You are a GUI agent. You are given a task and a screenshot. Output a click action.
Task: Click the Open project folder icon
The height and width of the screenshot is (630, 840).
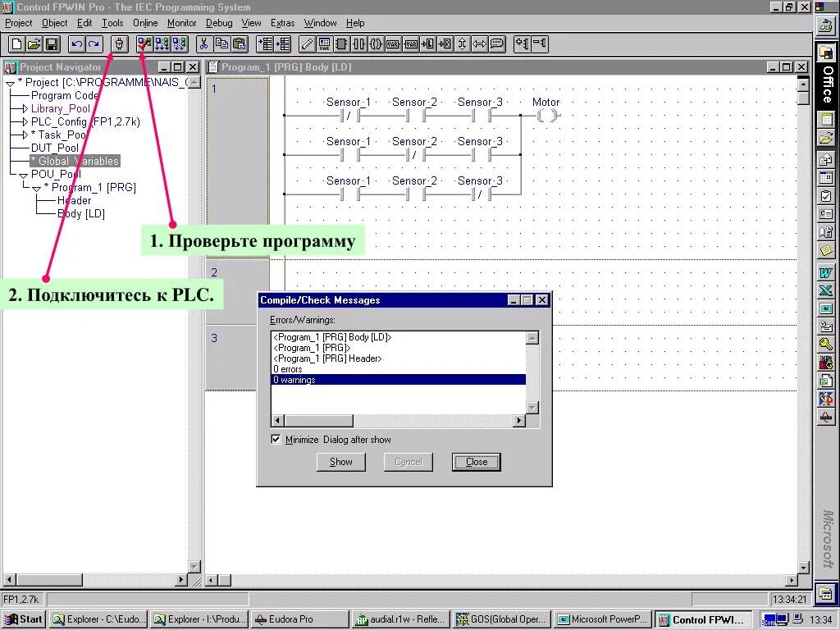[x=34, y=44]
